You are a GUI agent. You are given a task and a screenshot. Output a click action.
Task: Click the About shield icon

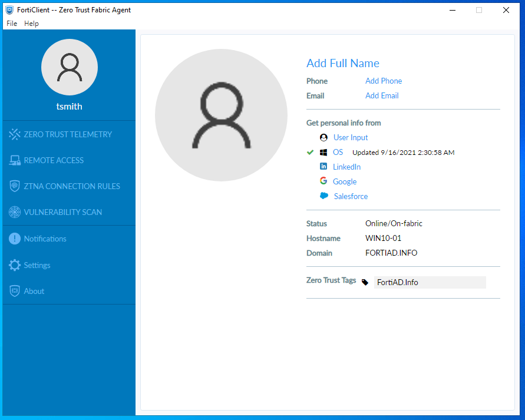tap(15, 291)
